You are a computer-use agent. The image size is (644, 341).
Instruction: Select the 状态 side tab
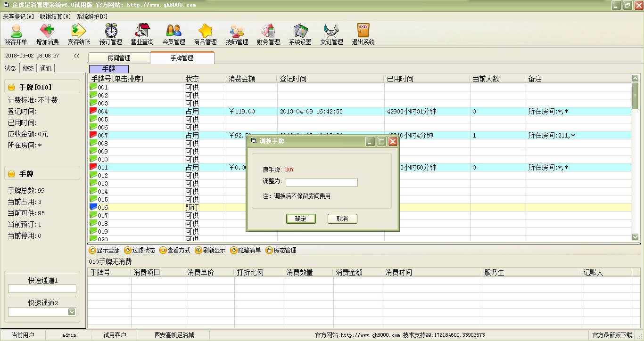pos(10,68)
